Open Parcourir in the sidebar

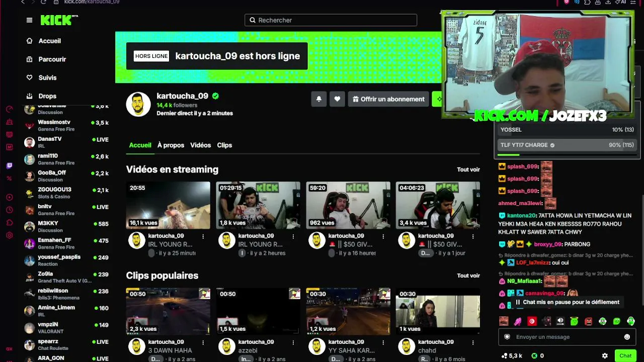click(x=46, y=59)
